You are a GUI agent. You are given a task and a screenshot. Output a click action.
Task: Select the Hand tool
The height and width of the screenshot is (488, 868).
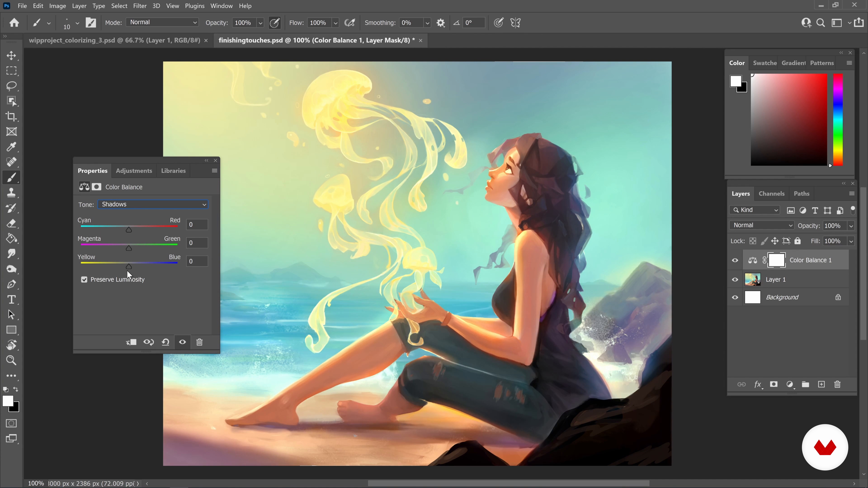12,345
